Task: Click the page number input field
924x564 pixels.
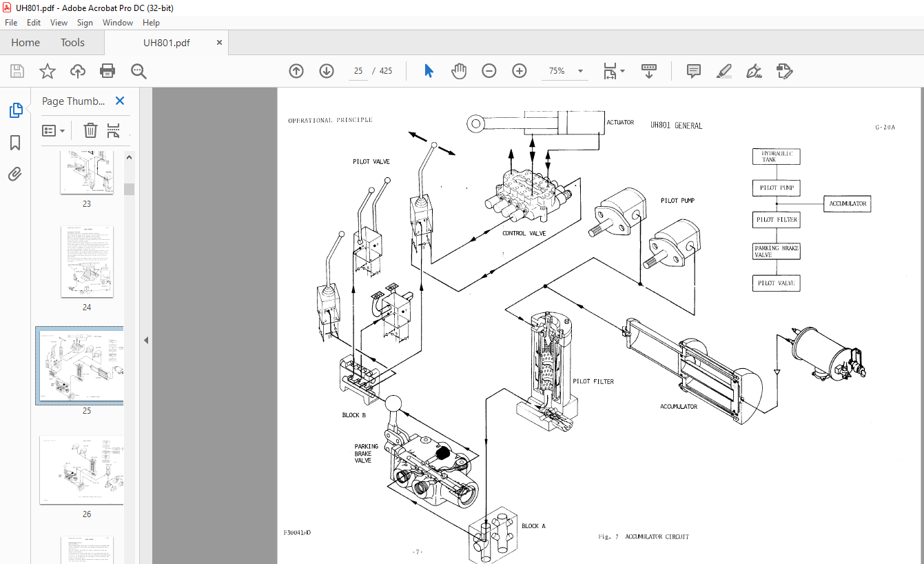Action: point(358,71)
